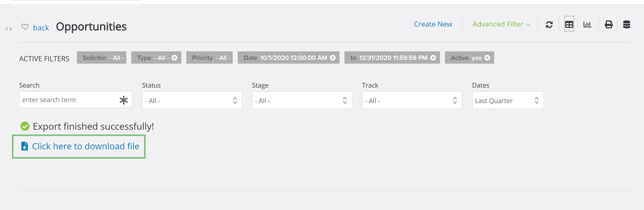Click the Create New link
Image resolution: width=644 pixels, height=210 pixels.
click(x=433, y=24)
